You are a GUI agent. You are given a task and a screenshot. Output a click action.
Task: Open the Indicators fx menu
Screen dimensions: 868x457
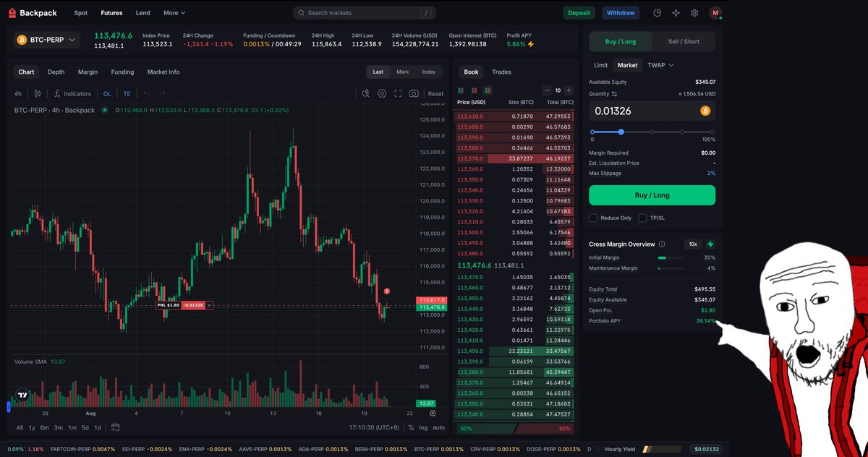pos(72,93)
